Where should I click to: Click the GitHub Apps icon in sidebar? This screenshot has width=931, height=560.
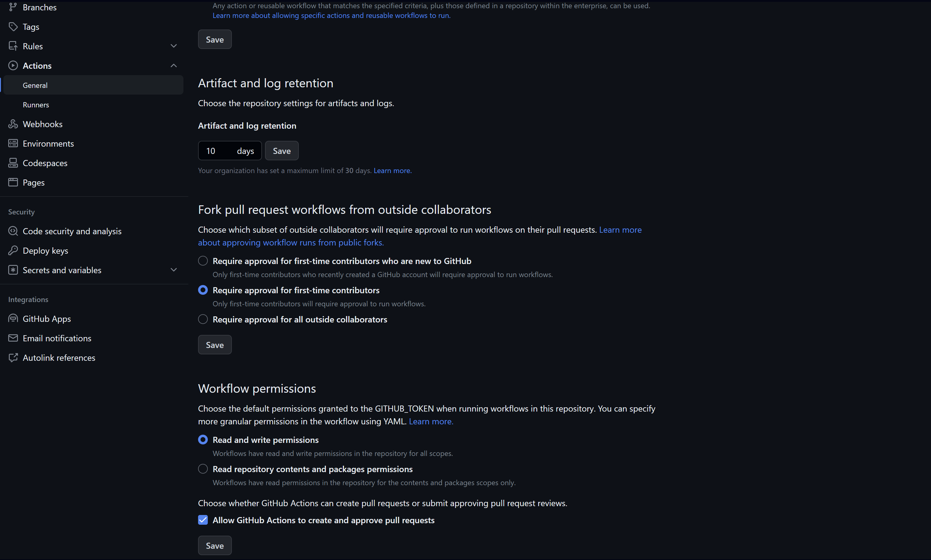coord(13,318)
